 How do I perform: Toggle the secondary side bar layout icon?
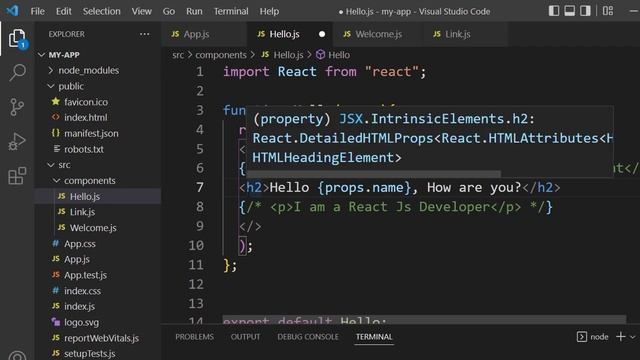tap(585, 11)
